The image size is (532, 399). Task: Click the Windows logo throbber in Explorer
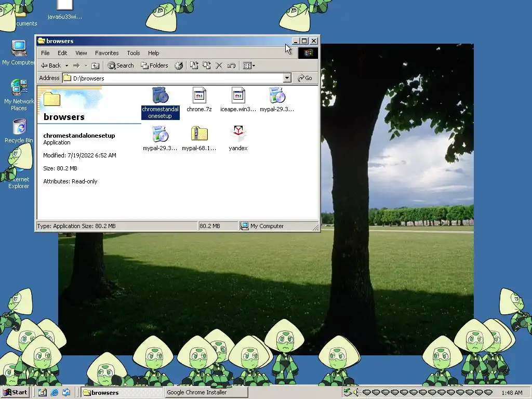(x=308, y=53)
